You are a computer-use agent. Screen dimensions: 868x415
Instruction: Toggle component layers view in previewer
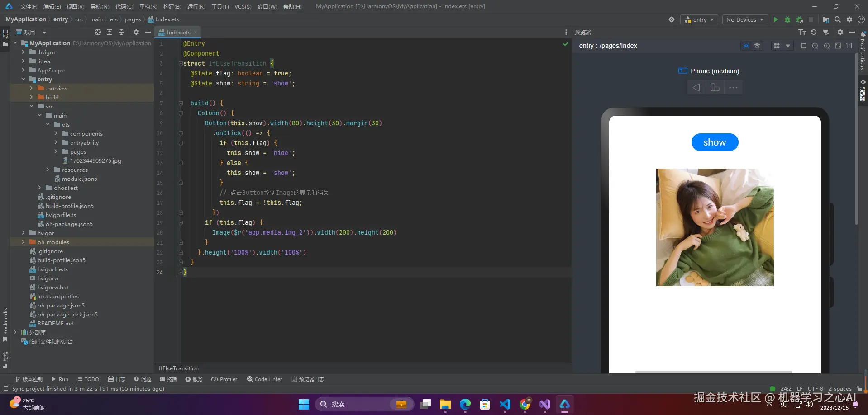click(757, 46)
